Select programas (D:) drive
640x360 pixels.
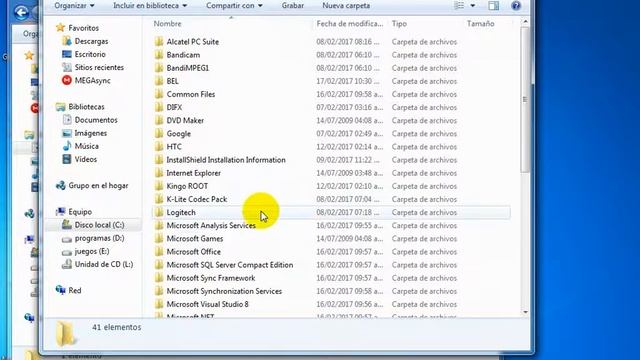pyautogui.click(x=99, y=238)
